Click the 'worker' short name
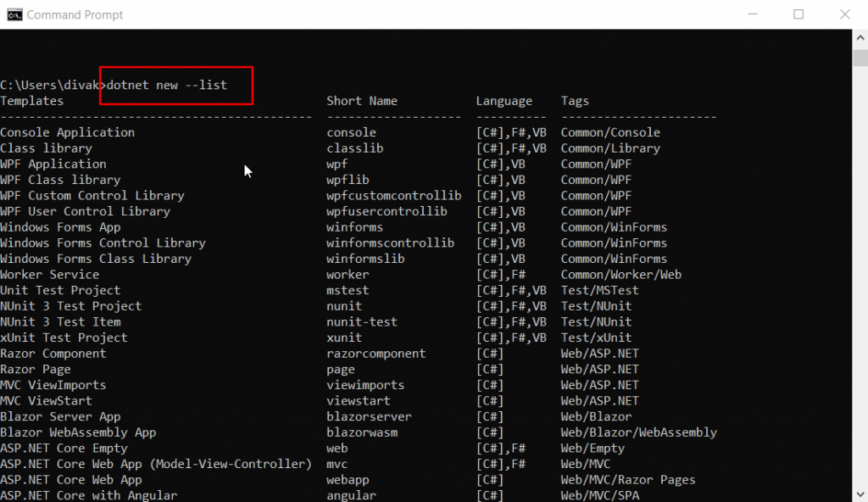The height and width of the screenshot is (502, 868). pyautogui.click(x=348, y=274)
